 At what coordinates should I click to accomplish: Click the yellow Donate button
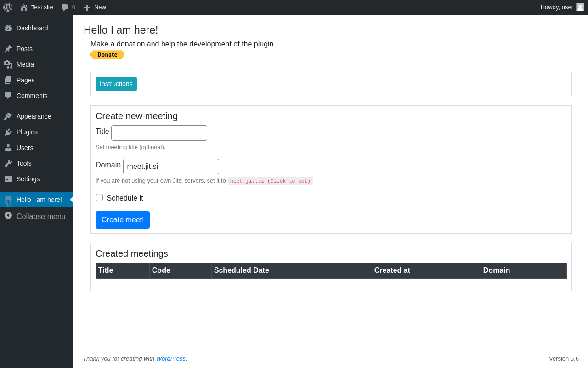click(107, 55)
